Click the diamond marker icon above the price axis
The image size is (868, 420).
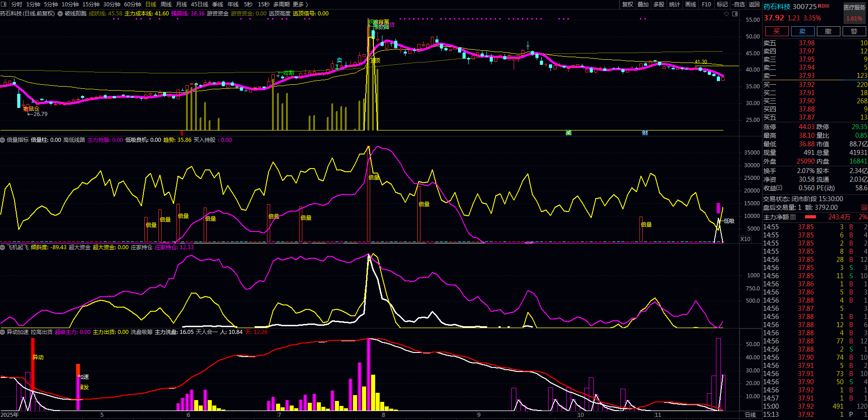pyautogui.click(x=726, y=14)
